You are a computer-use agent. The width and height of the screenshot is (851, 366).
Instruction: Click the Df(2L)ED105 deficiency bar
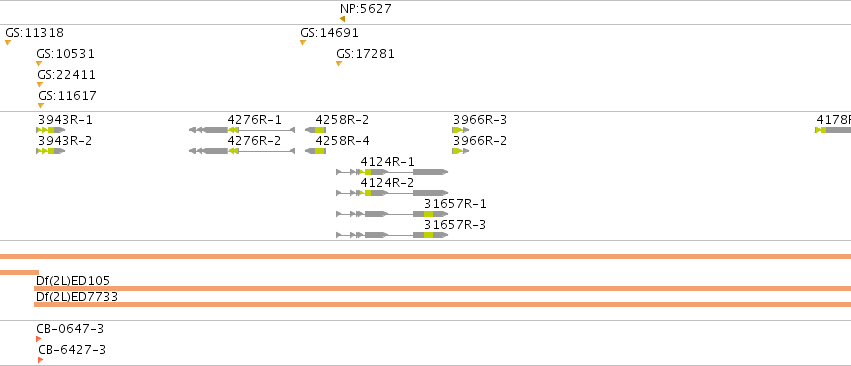point(442,288)
